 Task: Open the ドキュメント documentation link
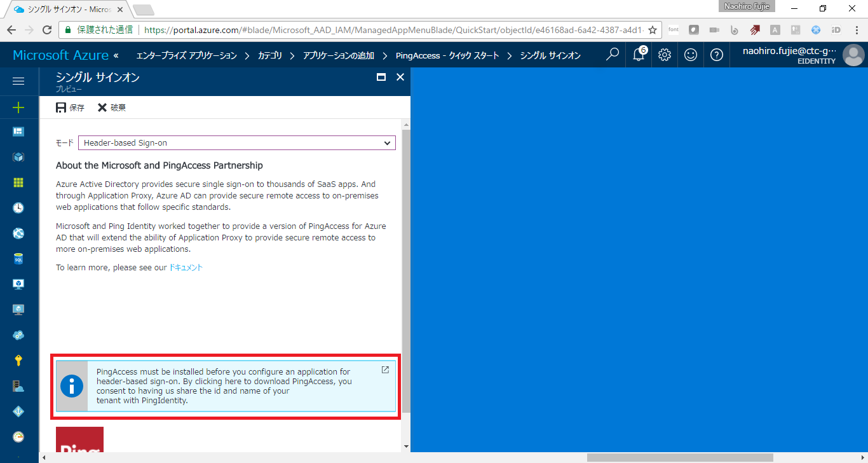click(x=186, y=267)
